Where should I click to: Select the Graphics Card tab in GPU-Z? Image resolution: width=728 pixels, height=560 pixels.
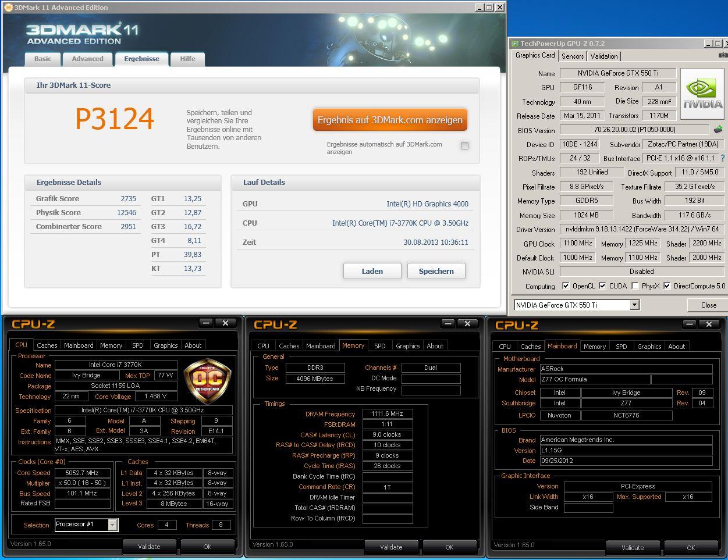point(535,55)
